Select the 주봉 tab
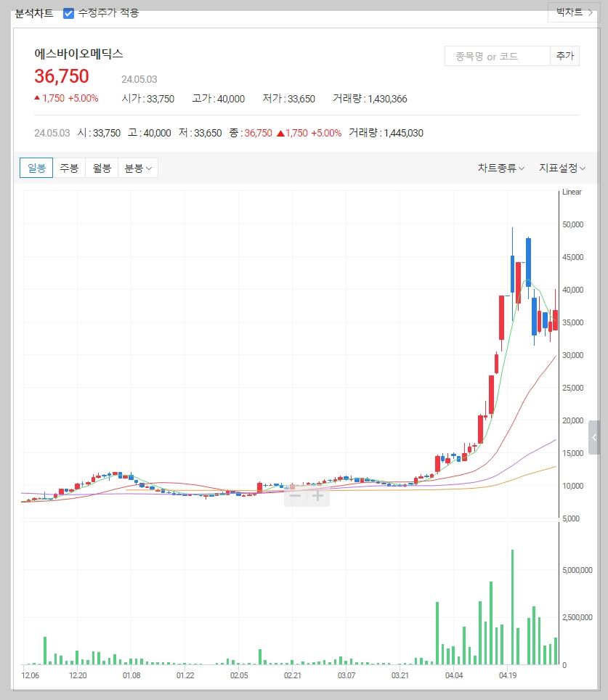This screenshot has height=700, width=608. [69, 168]
